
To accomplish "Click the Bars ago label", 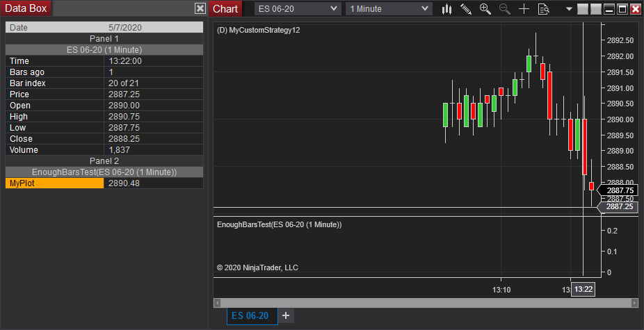I will click(x=27, y=72).
